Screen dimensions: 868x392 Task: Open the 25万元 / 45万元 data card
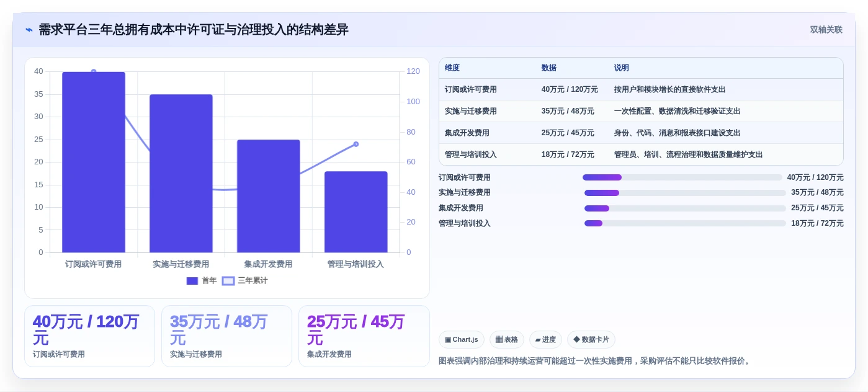[x=364, y=336]
